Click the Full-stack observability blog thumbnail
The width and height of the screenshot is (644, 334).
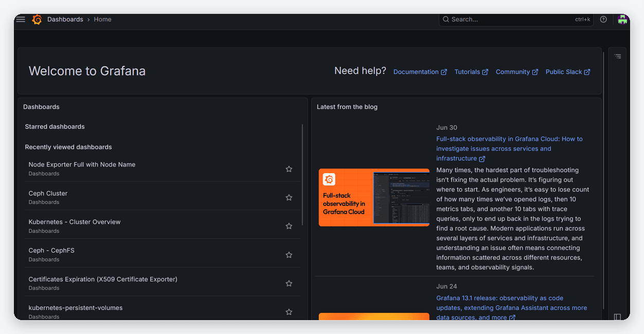point(374,197)
